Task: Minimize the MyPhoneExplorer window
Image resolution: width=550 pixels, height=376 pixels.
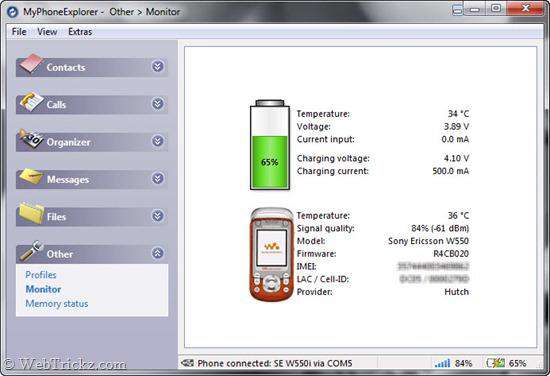Action: [x=474, y=8]
